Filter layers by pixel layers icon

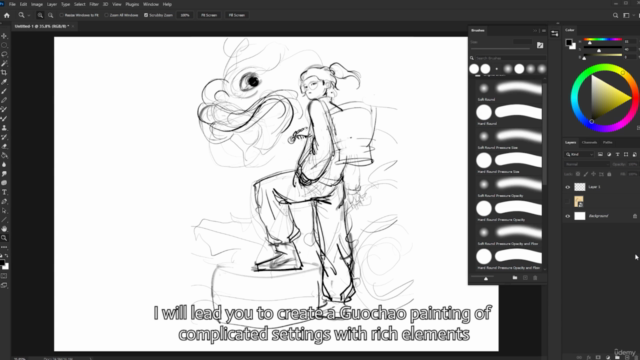pos(600,154)
